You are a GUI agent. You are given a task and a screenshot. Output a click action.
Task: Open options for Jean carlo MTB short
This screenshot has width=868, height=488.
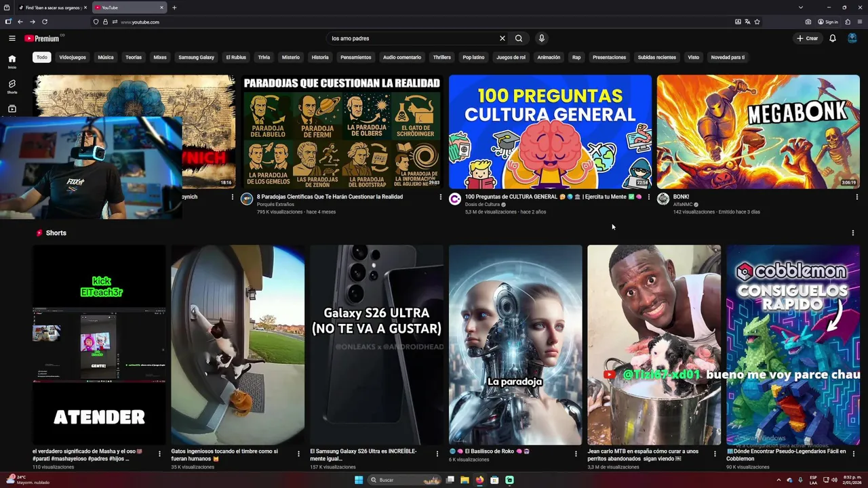pyautogui.click(x=714, y=454)
